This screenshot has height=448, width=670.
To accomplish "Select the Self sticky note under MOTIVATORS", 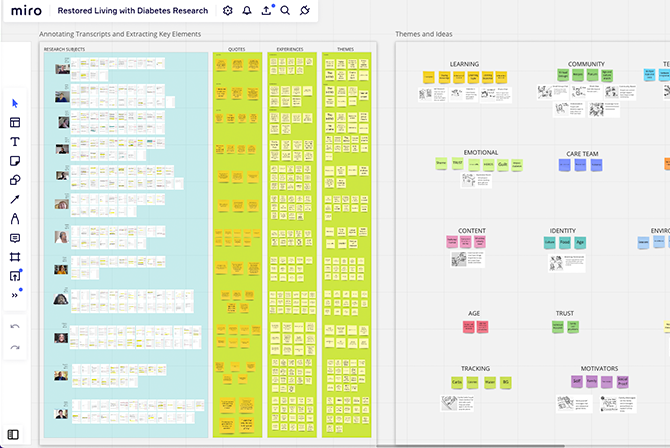I will point(577,381).
